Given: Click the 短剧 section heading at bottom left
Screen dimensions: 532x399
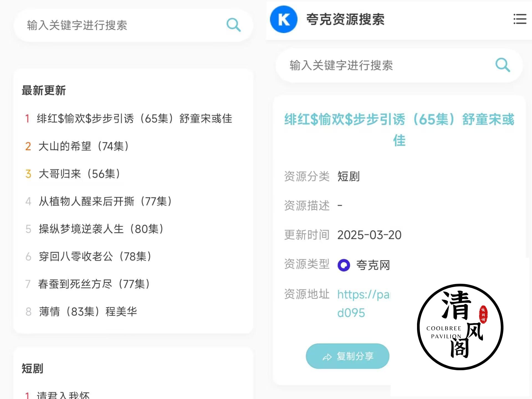Looking at the screenshot, I should point(32,369).
